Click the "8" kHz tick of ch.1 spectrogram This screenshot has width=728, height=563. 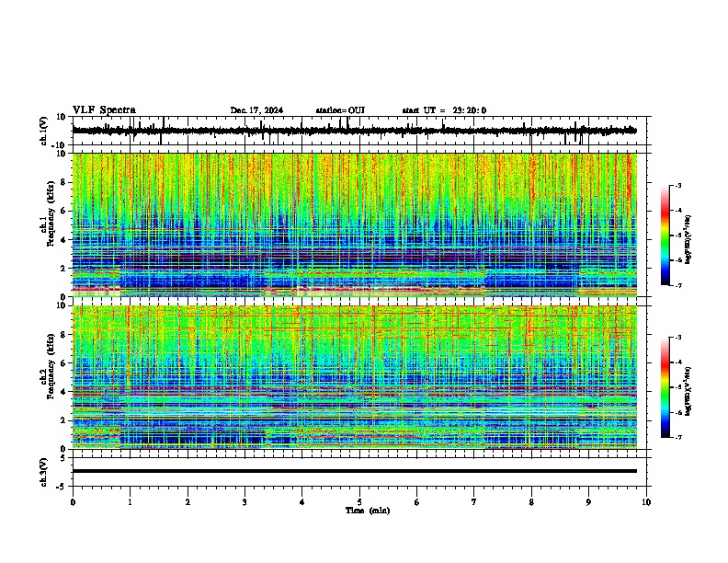[64, 182]
